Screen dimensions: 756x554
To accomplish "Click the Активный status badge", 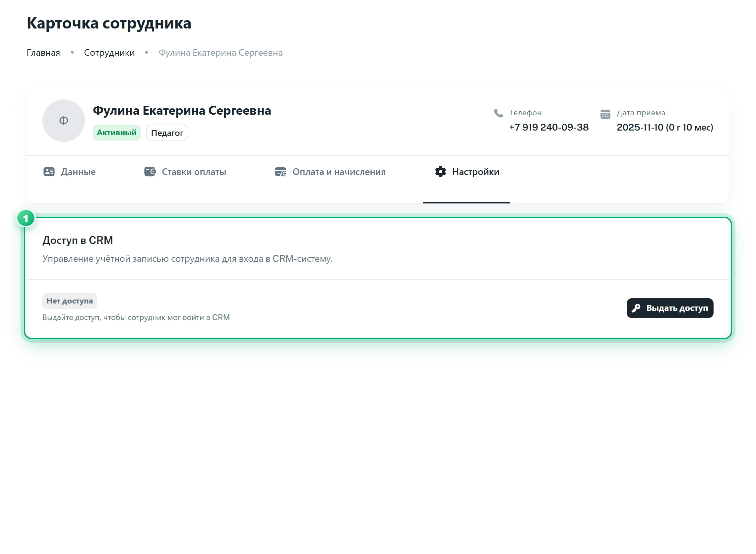I will point(117,133).
